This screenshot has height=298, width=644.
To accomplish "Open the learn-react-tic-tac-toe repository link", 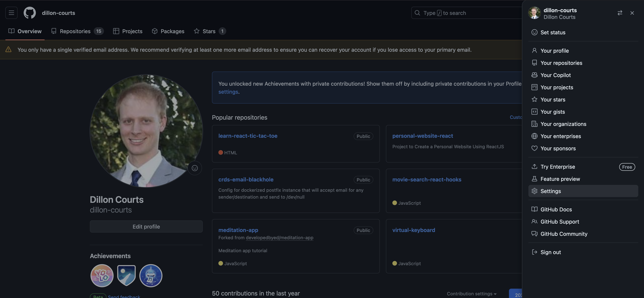I will tap(247, 136).
